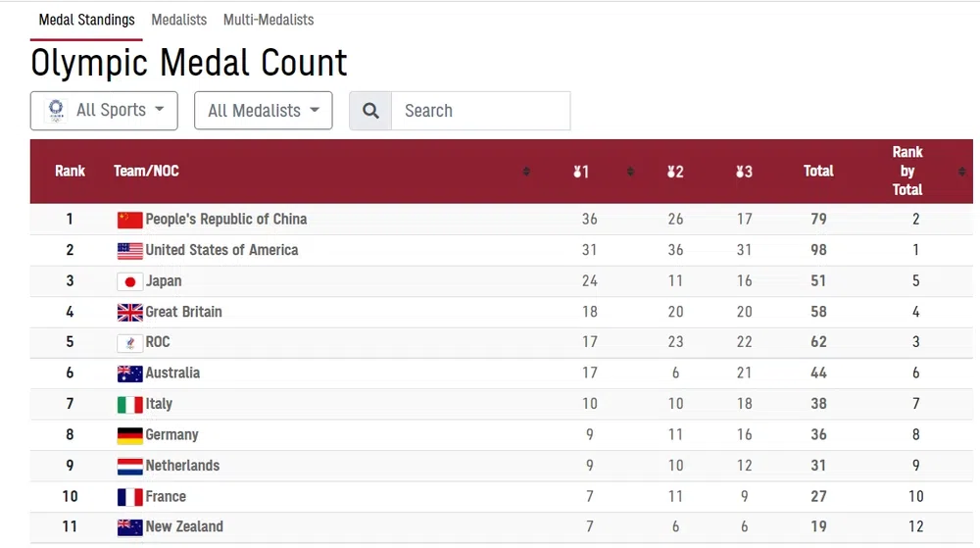The image size is (980, 548).
Task: Click the Netherlands flag icon
Action: [129, 467]
